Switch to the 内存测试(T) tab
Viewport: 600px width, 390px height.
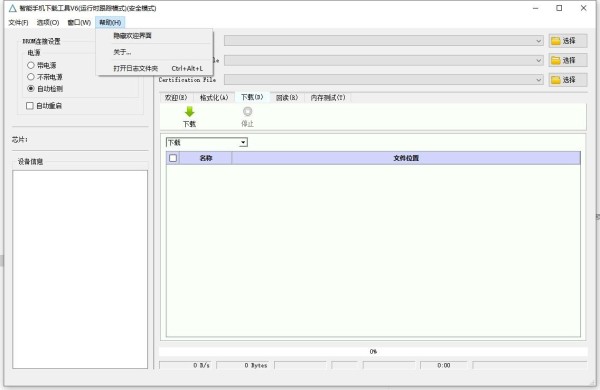tap(328, 98)
